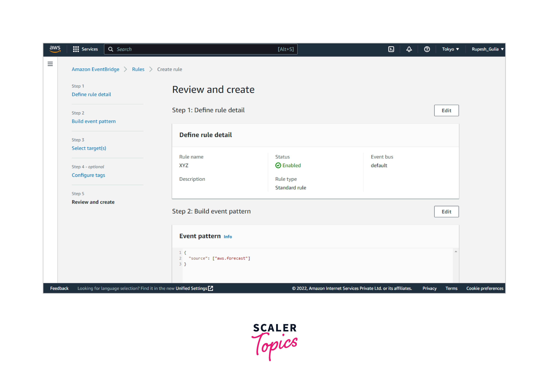
Task: Open Unified Settings external link icon
Action: point(210,288)
